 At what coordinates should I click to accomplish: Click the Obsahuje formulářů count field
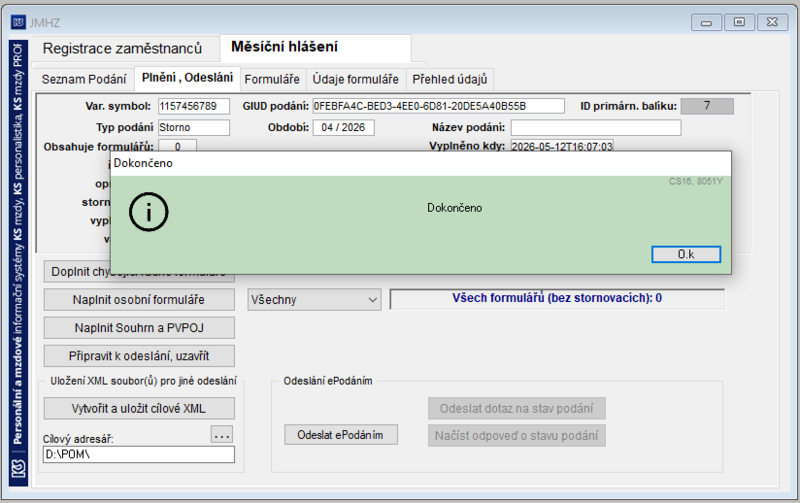(177, 146)
